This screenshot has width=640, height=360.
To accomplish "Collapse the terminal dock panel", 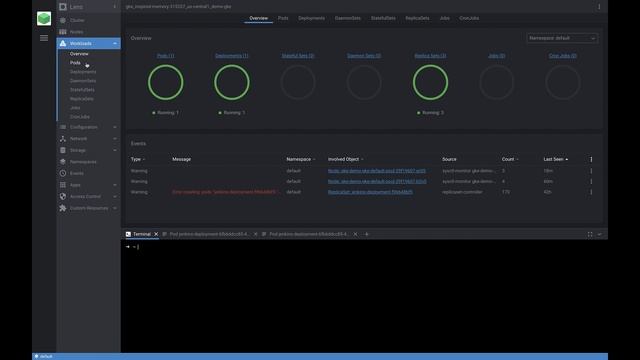I will point(599,234).
